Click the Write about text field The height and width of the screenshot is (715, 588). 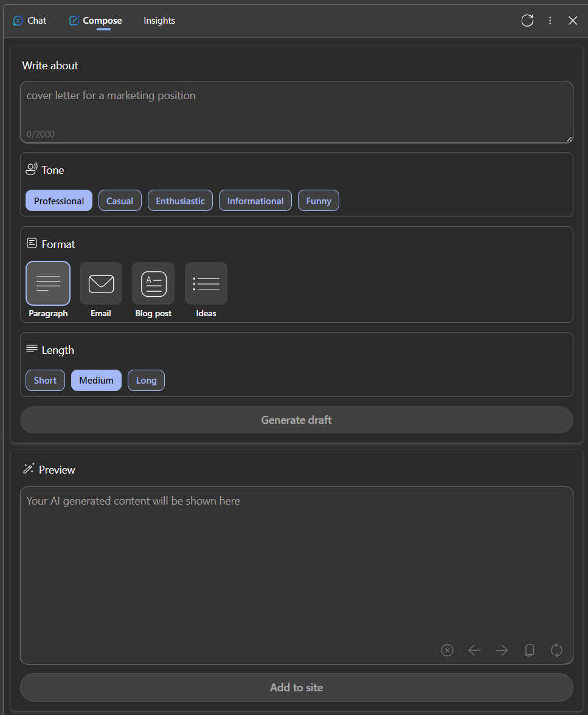coord(297,112)
